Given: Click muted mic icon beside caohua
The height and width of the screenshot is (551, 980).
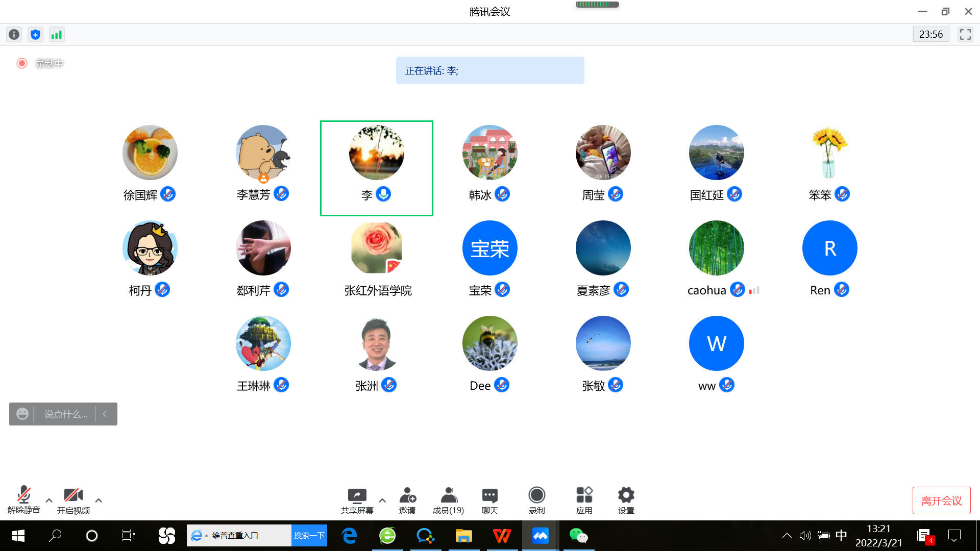Looking at the screenshot, I should point(738,289).
